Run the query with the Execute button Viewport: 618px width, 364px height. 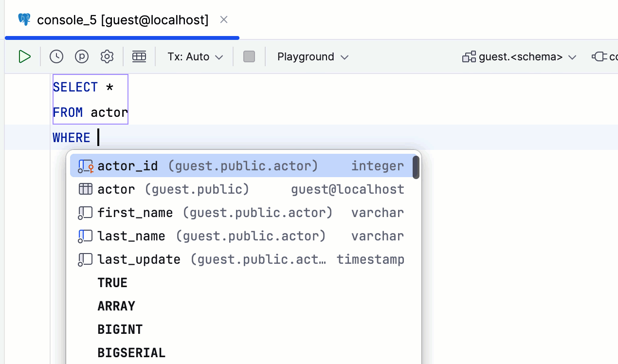pos(24,57)
